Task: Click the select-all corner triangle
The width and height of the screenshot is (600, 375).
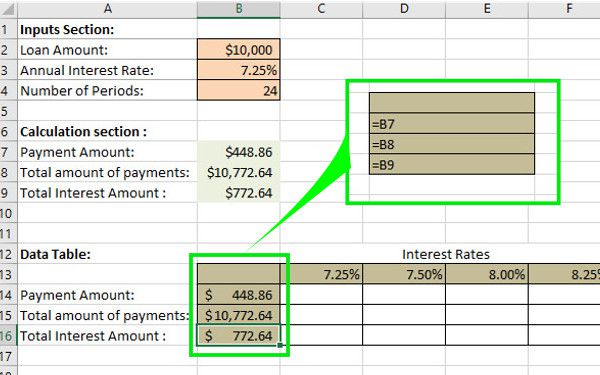Action: coord(8,8)
